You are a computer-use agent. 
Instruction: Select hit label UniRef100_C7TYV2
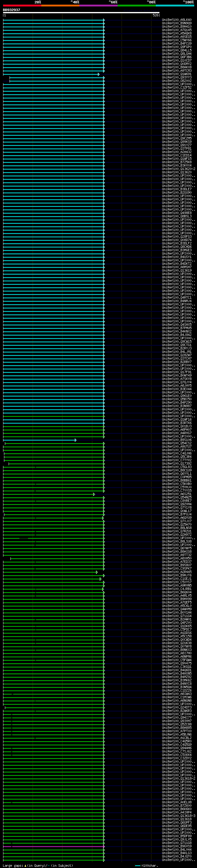click(177, 460)
